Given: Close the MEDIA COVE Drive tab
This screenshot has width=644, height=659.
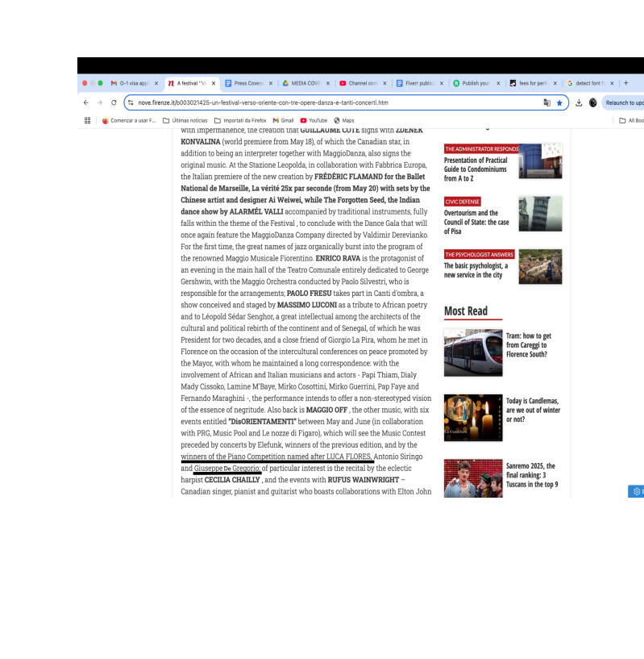Looking at the screenshot, I should click(x=328, y=83).
